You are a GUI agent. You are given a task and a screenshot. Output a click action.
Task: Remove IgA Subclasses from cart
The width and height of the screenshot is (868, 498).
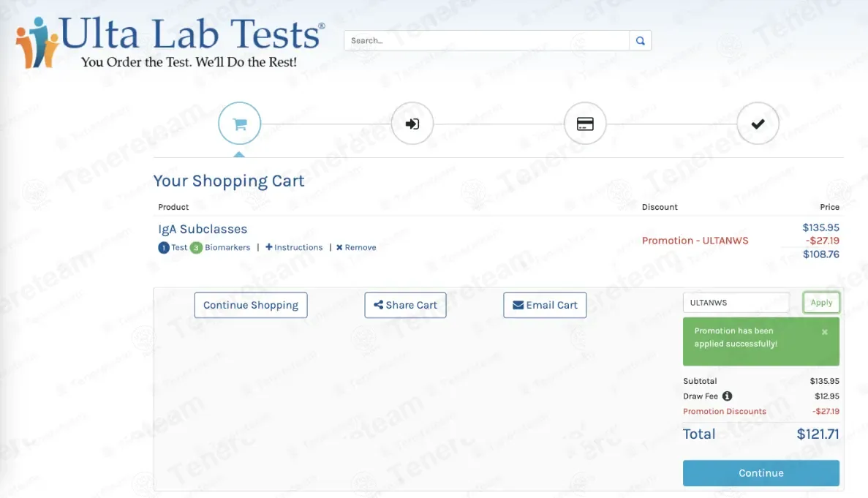point(356,248)
